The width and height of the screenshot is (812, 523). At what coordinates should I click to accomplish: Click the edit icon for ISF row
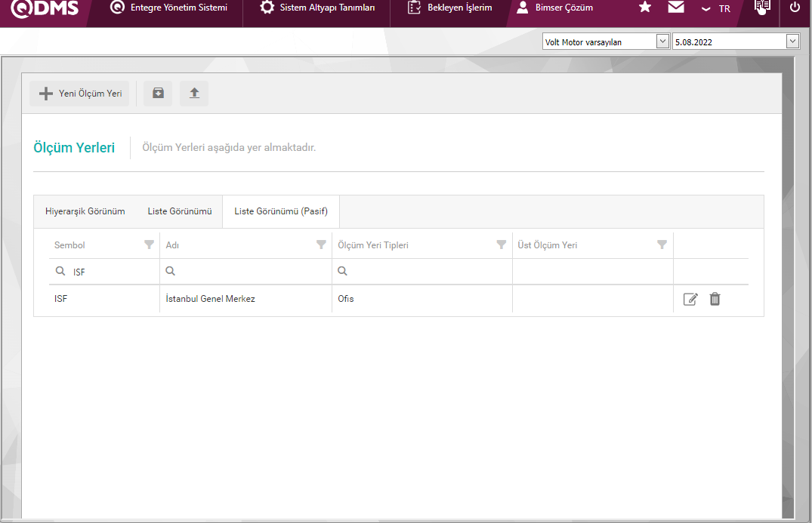[x=690, y=299]
